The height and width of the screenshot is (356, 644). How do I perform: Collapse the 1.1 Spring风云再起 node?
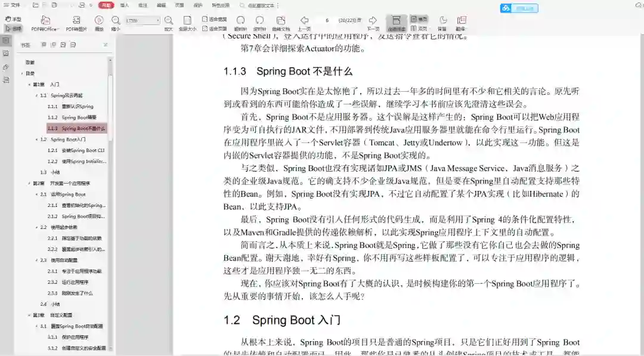click(36, 95)
